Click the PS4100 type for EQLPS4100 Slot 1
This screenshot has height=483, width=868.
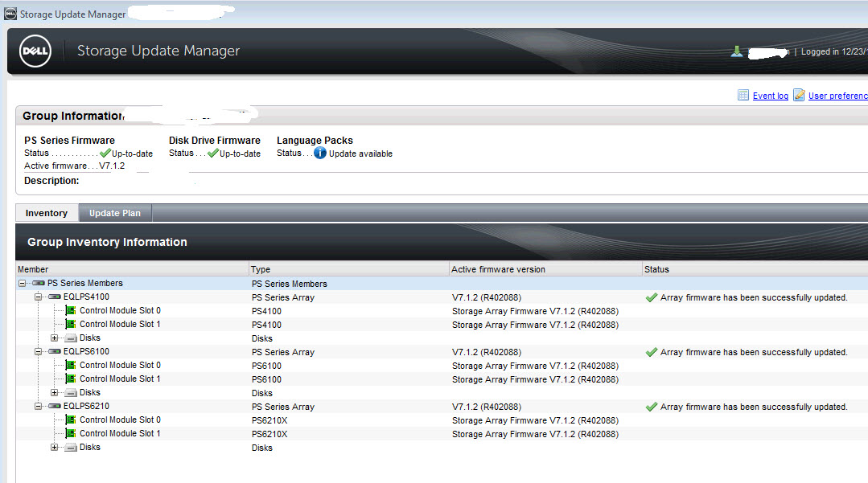[x=266, y=325]
